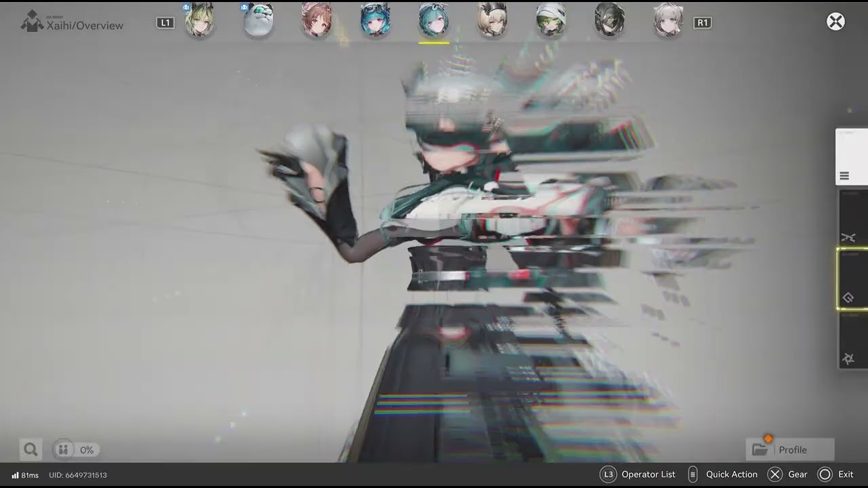The height and width of the screenshot is (488, 868).
Task: Open the white list tab in side panel
Action: [x=852, y=157]
